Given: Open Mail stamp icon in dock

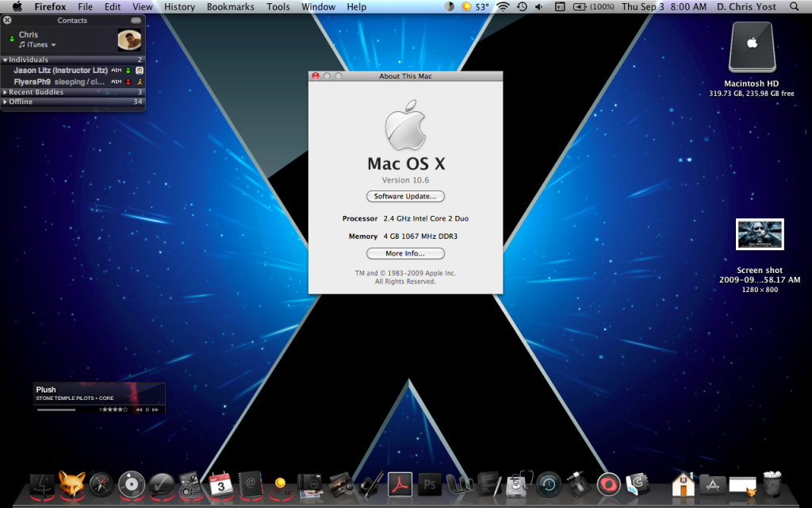Looking at the screenshot, I should 190,485.
